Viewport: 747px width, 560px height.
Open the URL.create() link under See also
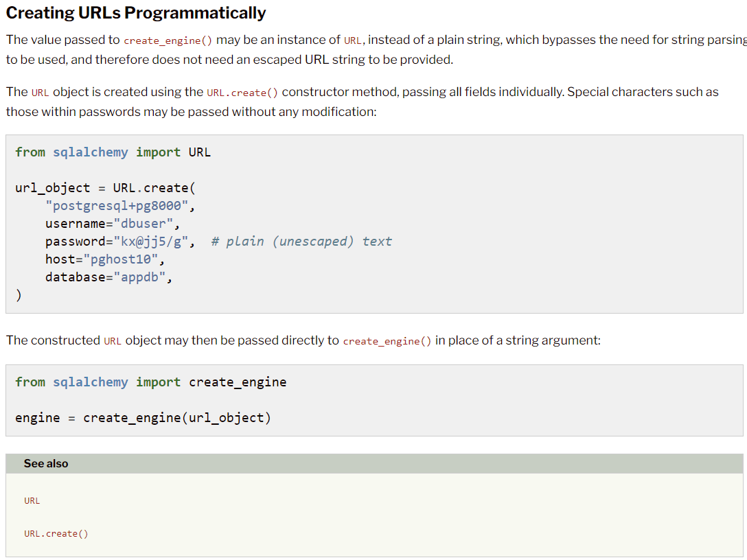coord(56,534)
